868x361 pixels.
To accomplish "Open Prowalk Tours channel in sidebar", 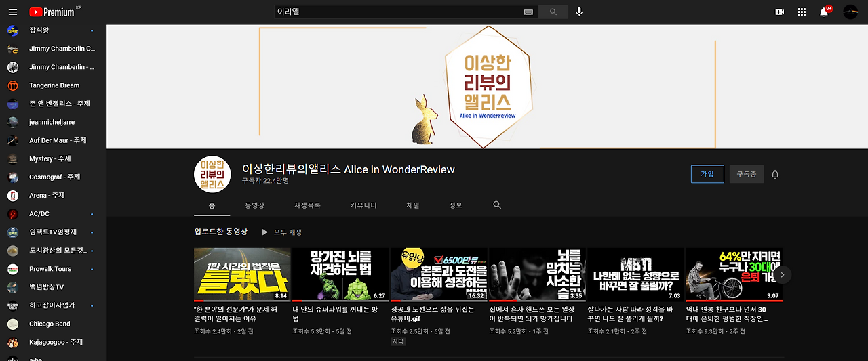I will click(52, 269).
